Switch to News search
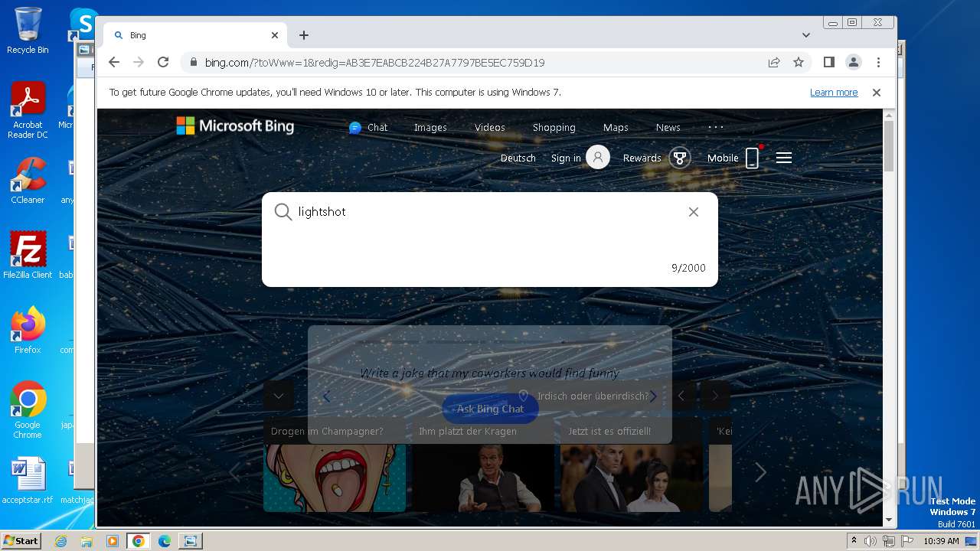Screen dimensions: 980x551 click(668, 128)
